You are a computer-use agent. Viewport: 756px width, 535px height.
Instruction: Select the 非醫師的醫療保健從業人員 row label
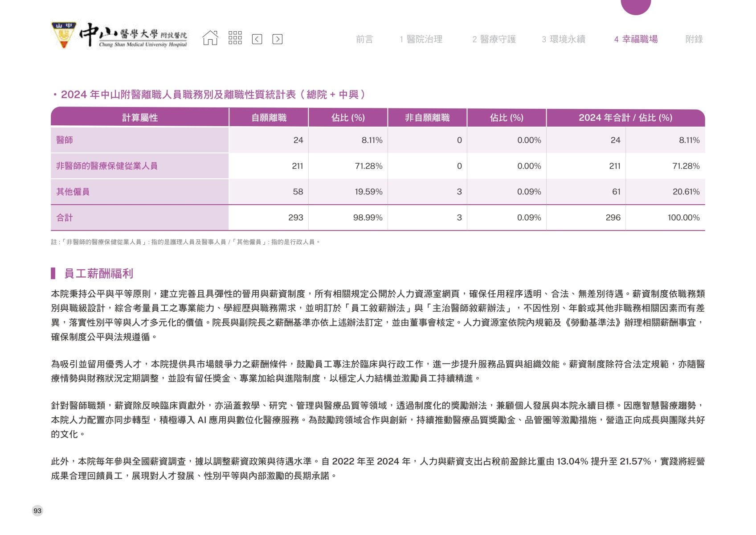pyautogui.click(x=107, y=166)
